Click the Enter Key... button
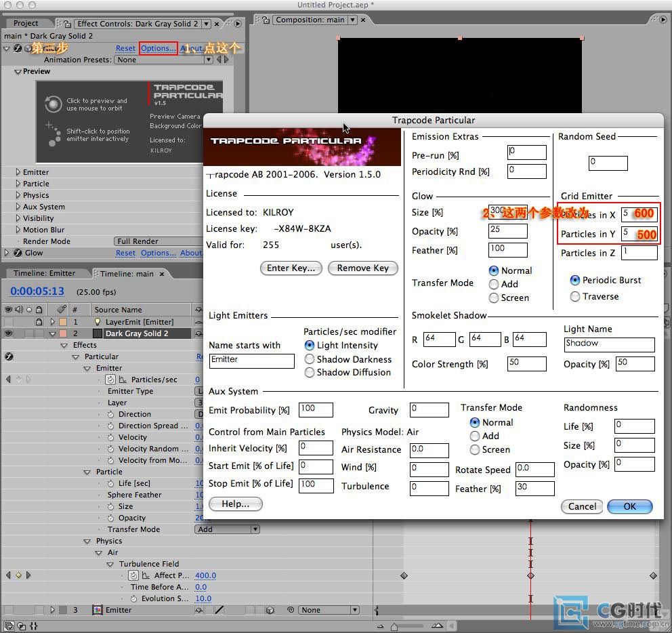The width and height of the screenshot is (672, 633). pyautogui.click(x=291, y=268)
